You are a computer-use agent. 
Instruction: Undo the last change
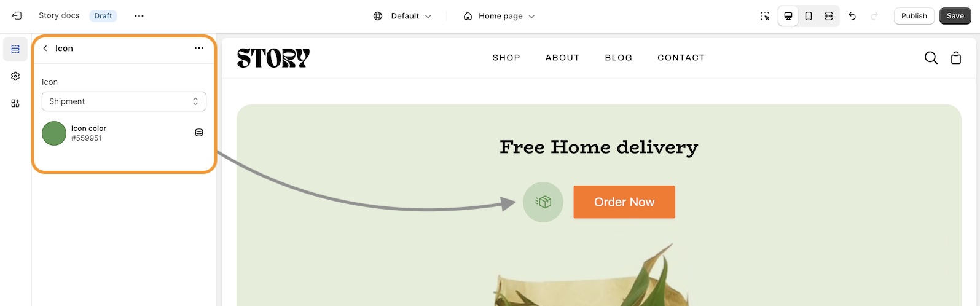(x=852, y=16)
